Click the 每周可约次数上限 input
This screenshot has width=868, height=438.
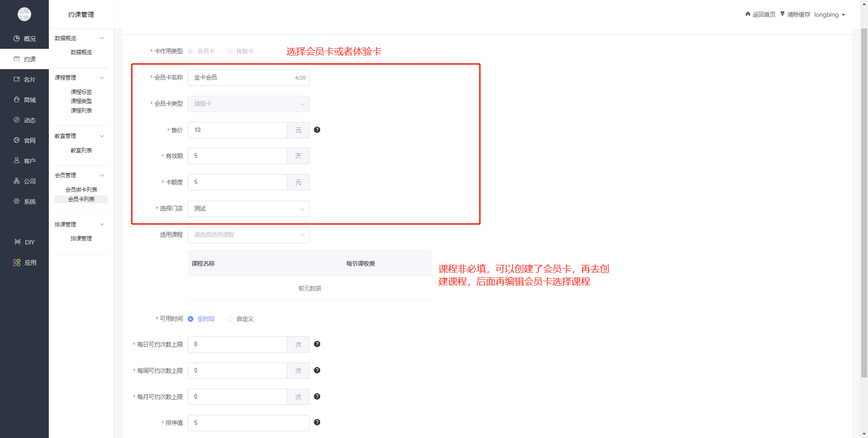(x=237, y=371)
